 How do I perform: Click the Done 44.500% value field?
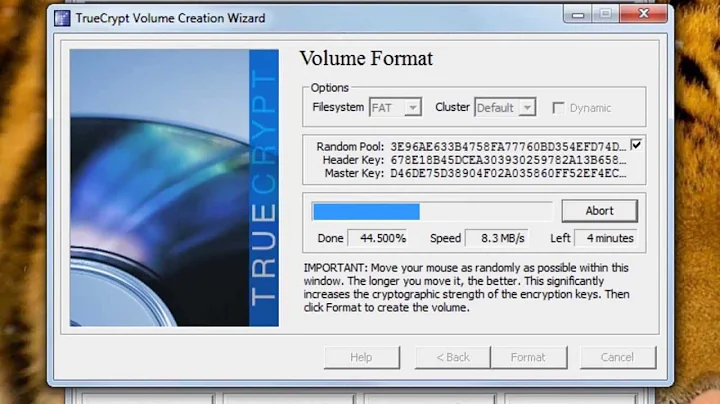pyautogui.click(x=378, y=238)
